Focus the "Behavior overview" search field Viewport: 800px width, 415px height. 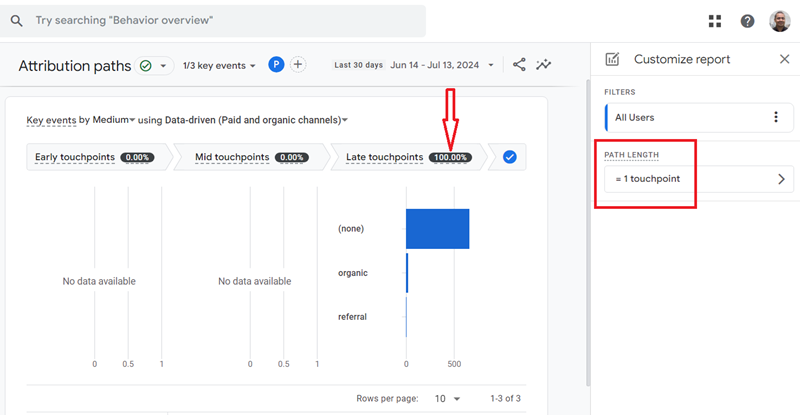coord(213,21)
